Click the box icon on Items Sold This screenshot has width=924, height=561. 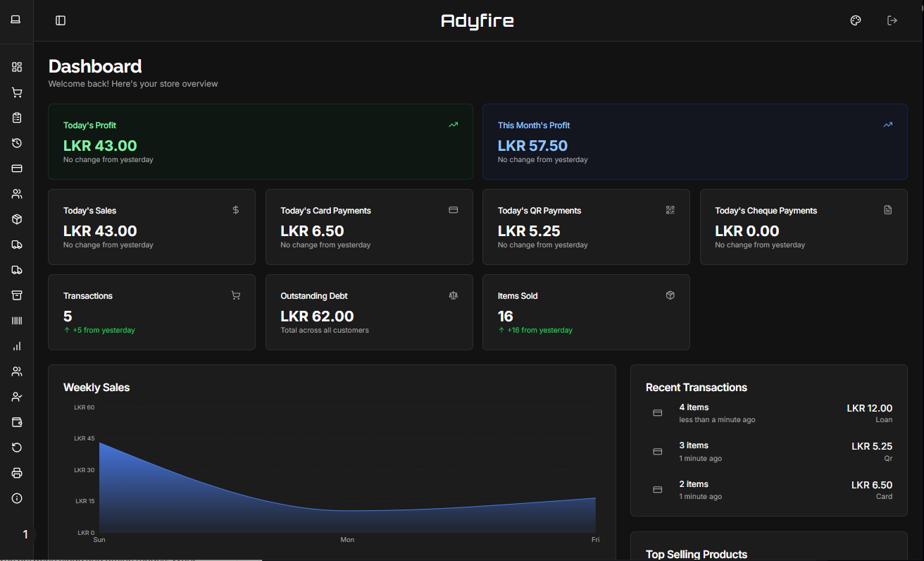(x=670, y=295)
